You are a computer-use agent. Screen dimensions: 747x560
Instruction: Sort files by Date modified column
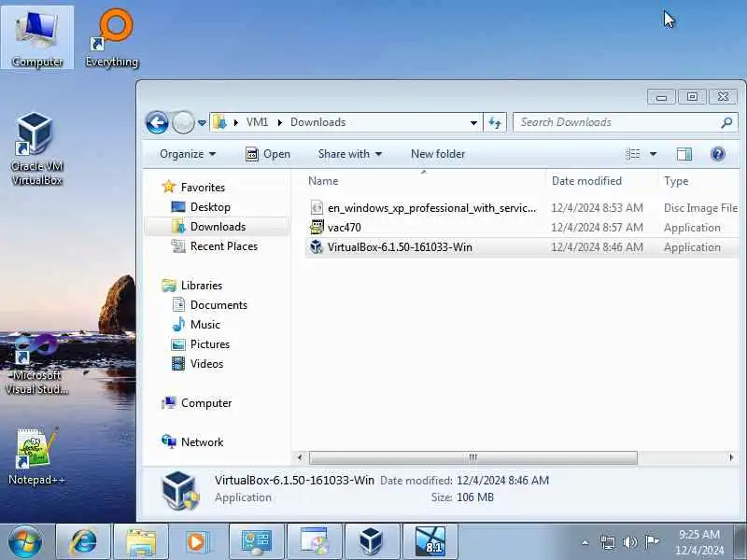point(586,181)
